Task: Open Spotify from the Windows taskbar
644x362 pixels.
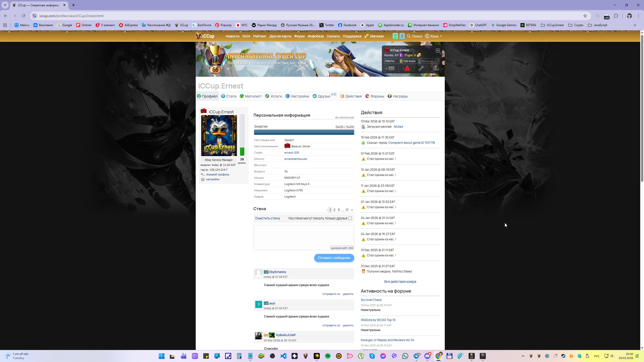Action: pyautogui.click(x=328, y=356)
